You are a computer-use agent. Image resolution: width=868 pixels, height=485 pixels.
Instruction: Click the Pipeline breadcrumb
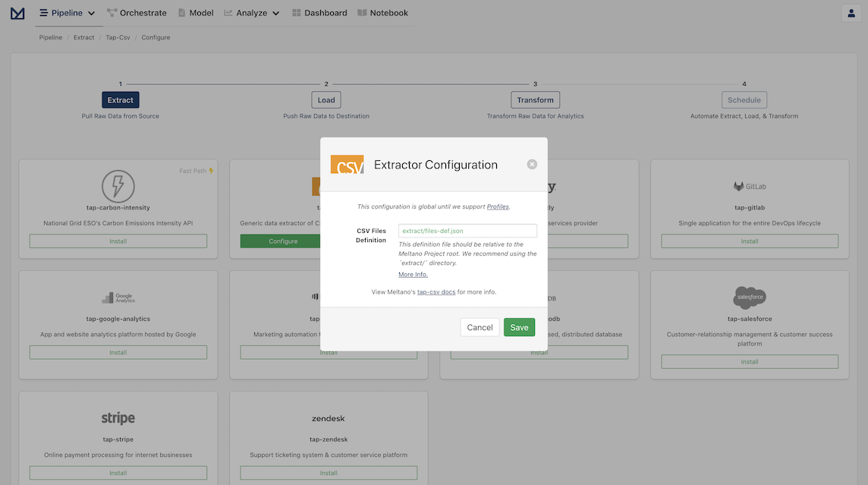50,38
